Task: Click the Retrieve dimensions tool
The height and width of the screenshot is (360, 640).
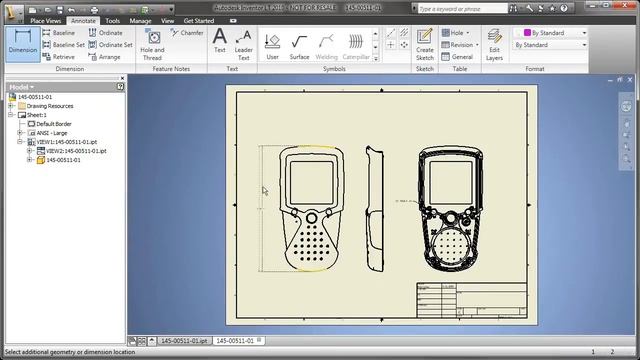Action: point(59,57)
